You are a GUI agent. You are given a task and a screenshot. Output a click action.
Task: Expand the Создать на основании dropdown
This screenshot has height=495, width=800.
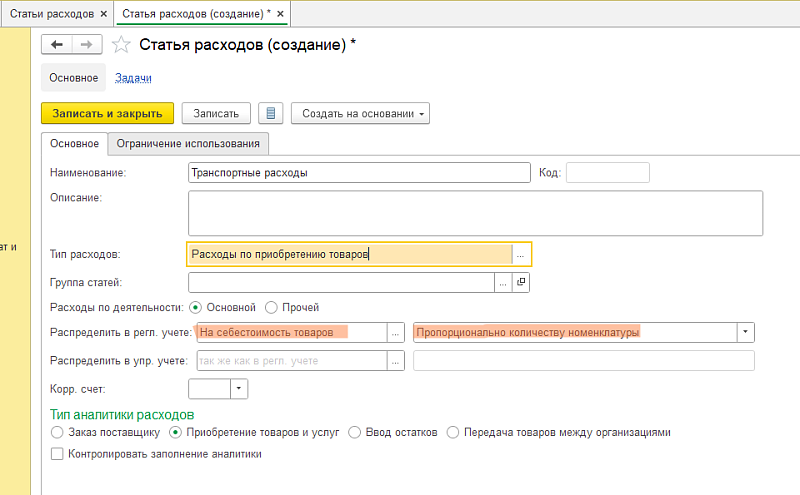pos(360,113)
